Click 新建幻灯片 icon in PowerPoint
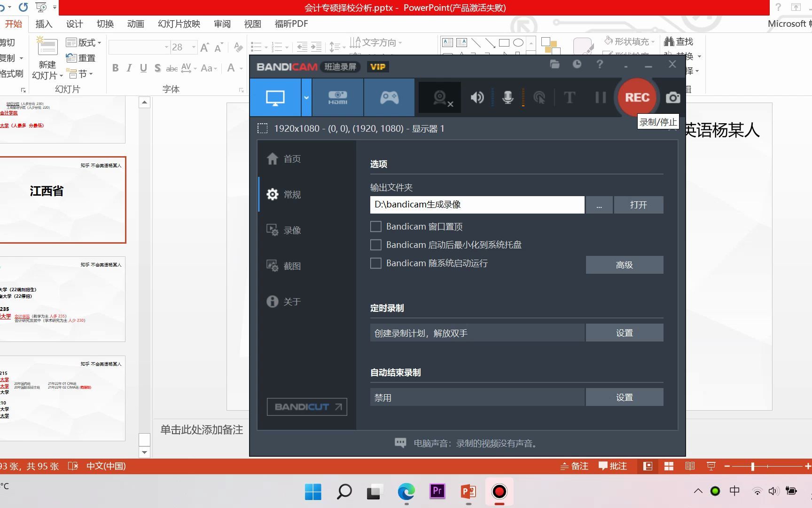 (47, 47)
